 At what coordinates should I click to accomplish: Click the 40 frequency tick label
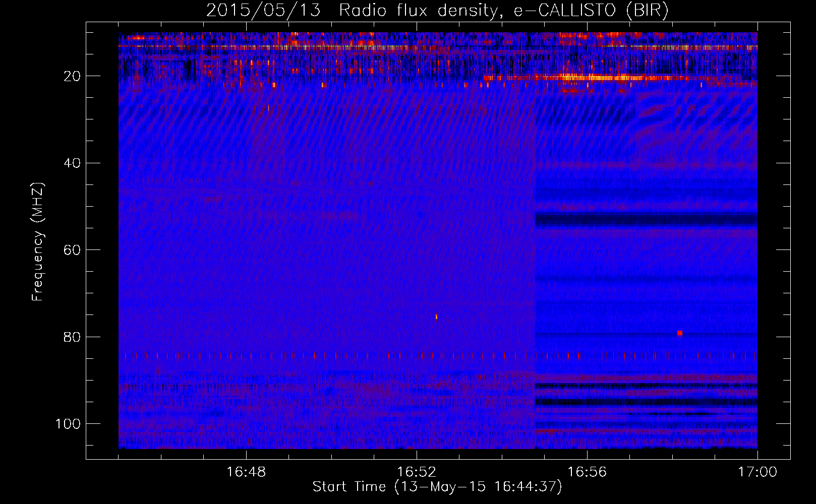coord(72,163)
